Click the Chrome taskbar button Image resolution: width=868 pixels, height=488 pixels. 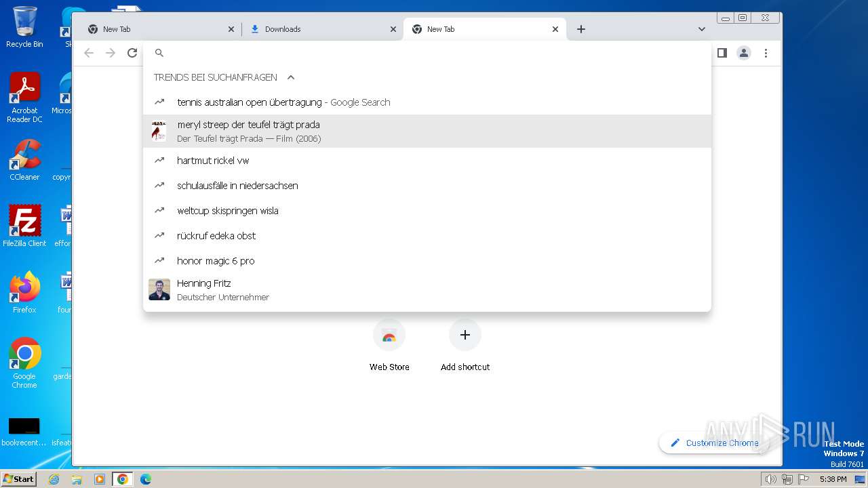point(123,479)
